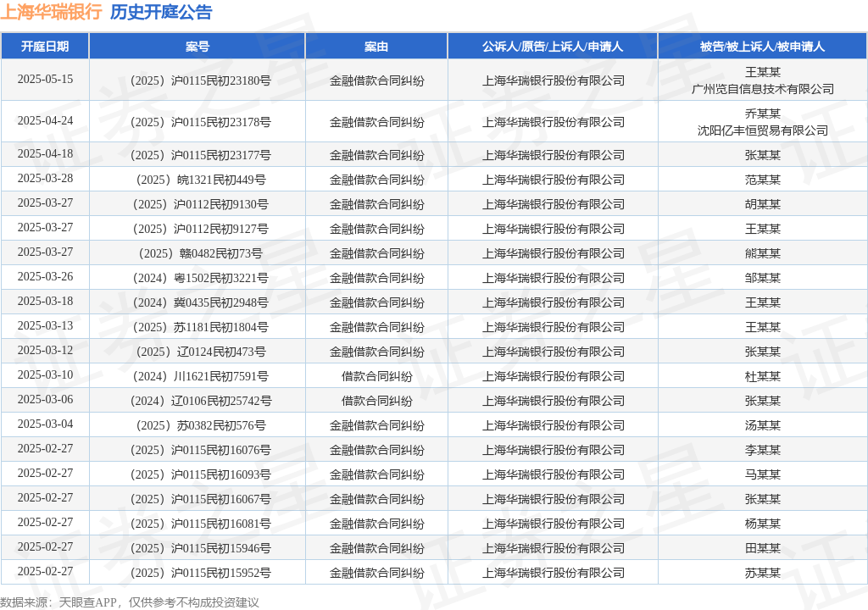The height and width of the screenshot is (610, 868).
Task: Click defendant 邹某某
Action: 762,278
